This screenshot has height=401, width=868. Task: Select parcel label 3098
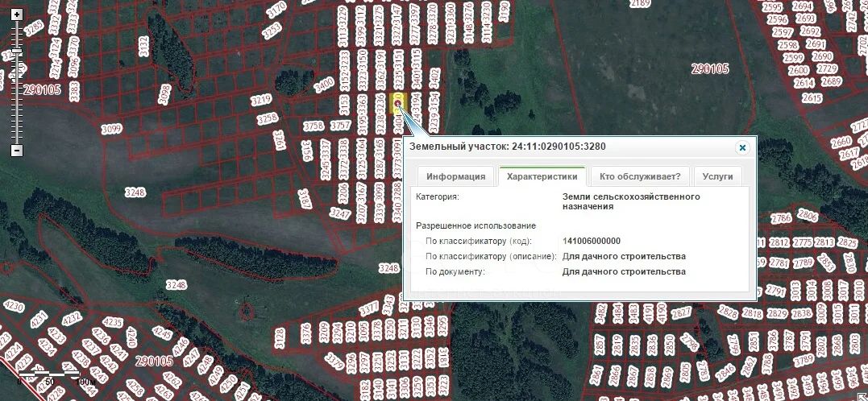click(x=164, y=94)
